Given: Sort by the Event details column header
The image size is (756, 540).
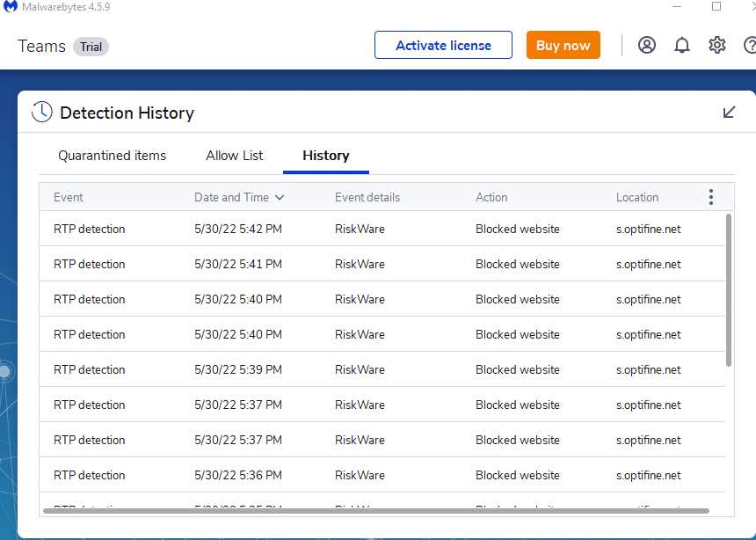Looking at the screenshot, I should click(x=367, y=197).
